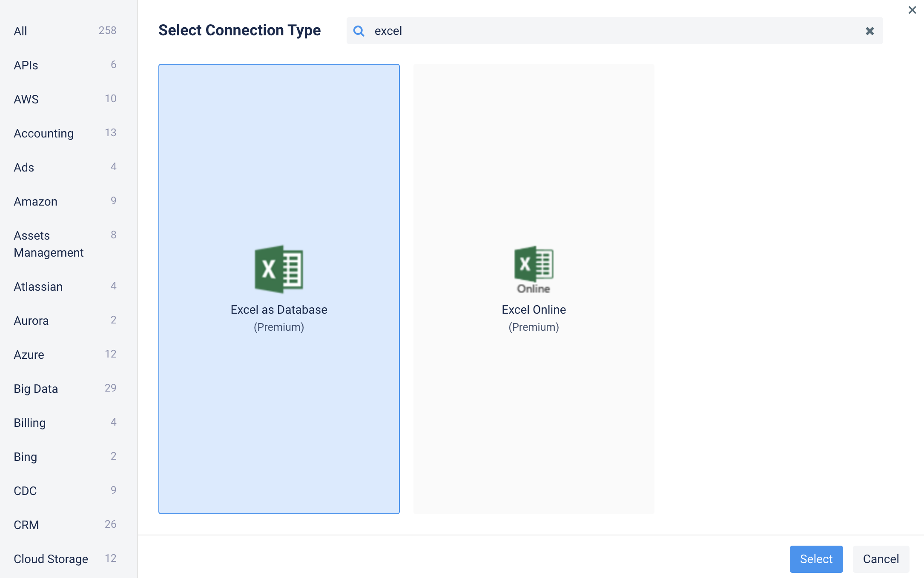Choose the Excel as Database card label
The height and width of the screenshot is (578, 924).
tap(279, 309)
